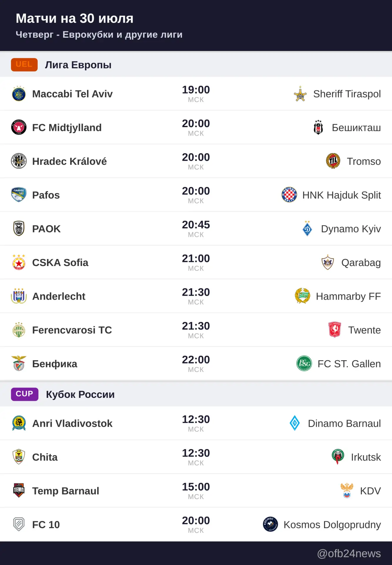Open the Qarabag team name
The height and width of the screenshot is (565, 392).
[361, 263]
